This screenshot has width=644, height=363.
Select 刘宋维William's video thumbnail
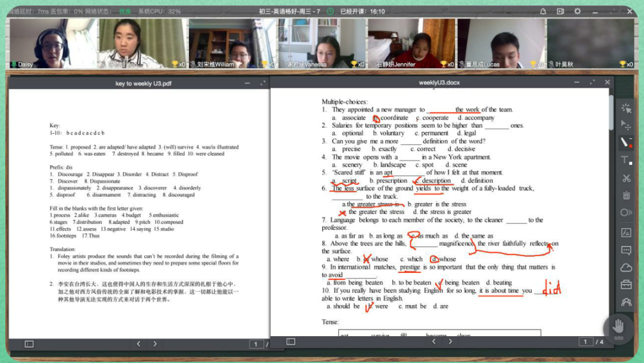(x=232, y=43)
